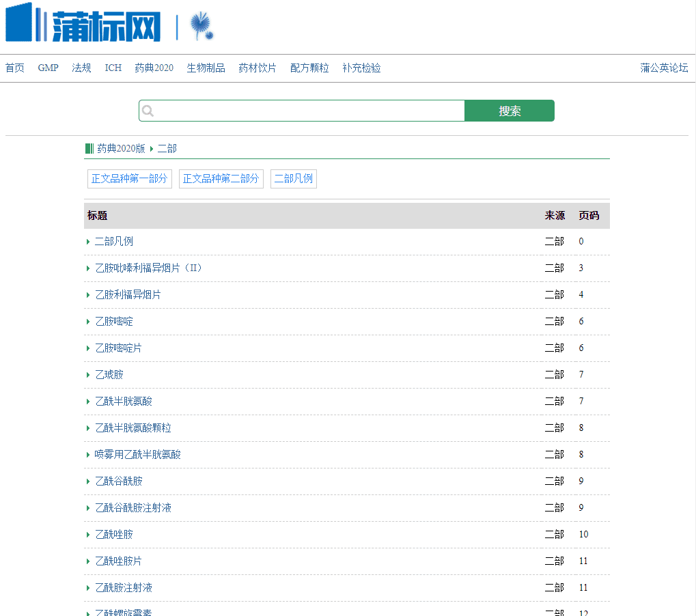Click page number 10 in 乙酰唑胺 row
Image resolution: width=696 pixels, height=616 pixels.
click(x=584, y=534)
